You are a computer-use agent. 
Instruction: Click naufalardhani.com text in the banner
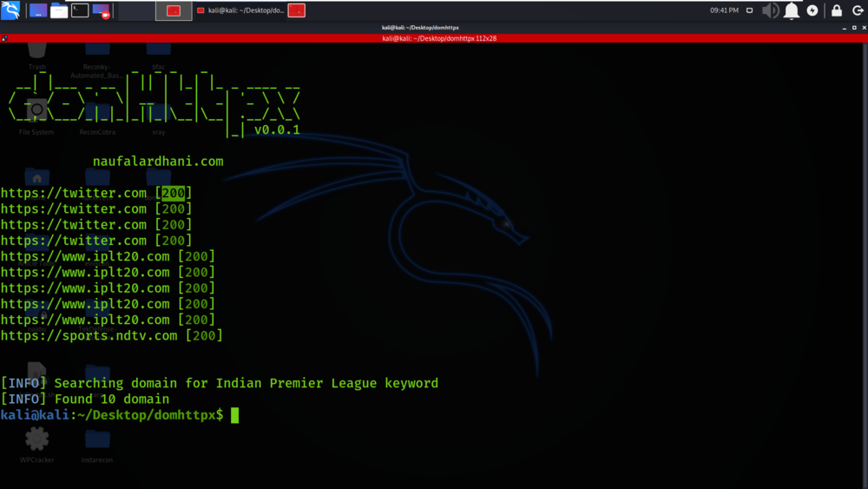click(x=158, y=162)
